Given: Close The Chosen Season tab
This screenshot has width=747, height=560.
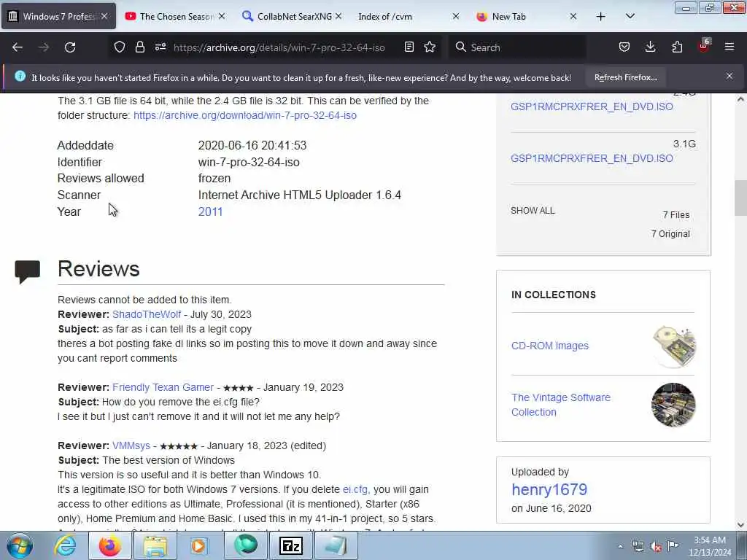Looking at the screenshot, I should (x=222, y=16).
